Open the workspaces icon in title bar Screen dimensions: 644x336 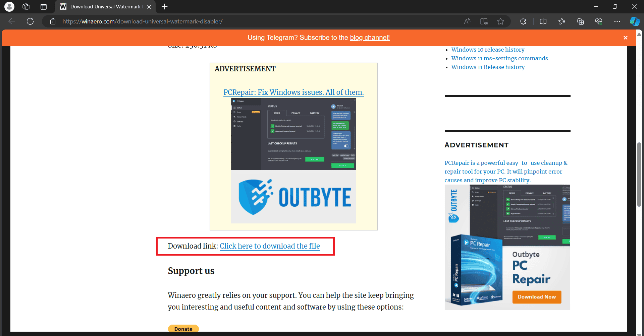(x=26, y=7)
